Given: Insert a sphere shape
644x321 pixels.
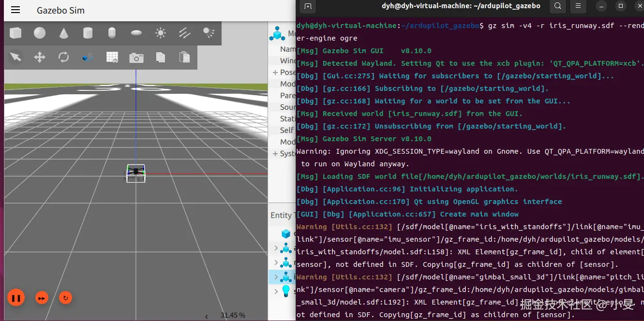Looking at the screenshot, I should click(40, 33).
